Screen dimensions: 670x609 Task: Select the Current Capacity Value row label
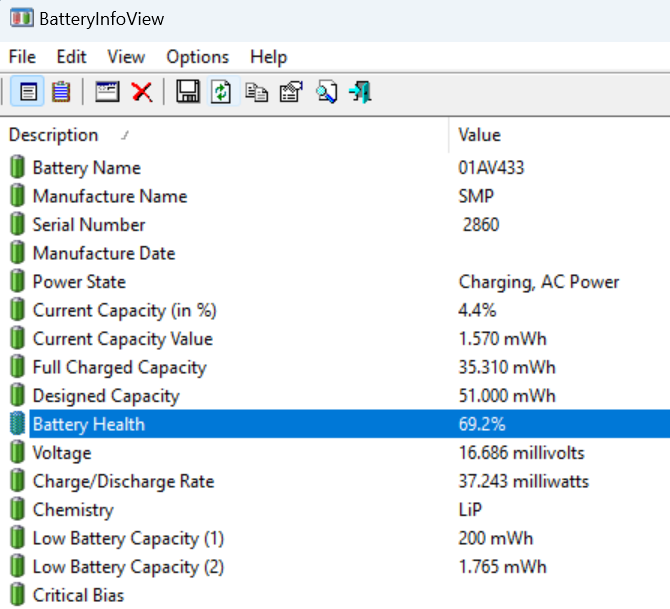(123, 339)
